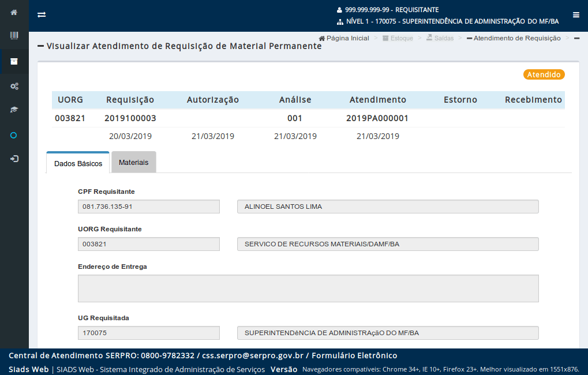Click the Estorno column header

point(460,100)
